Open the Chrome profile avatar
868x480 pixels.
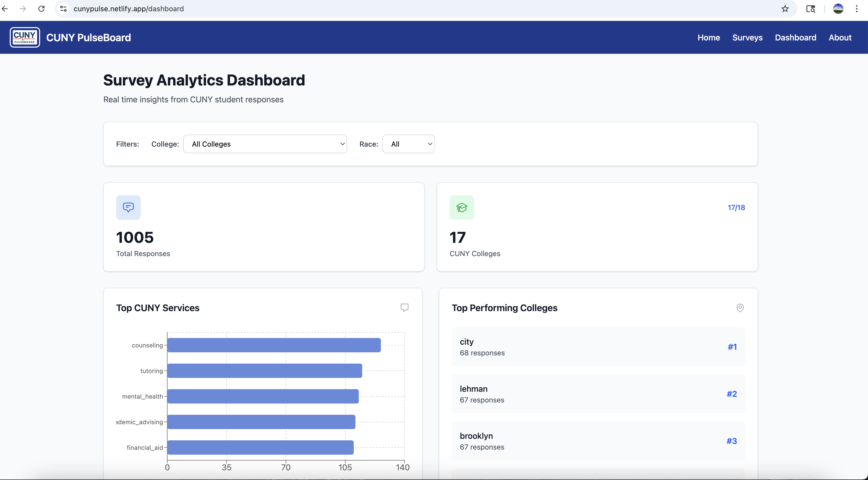click(x=838, y=9)
